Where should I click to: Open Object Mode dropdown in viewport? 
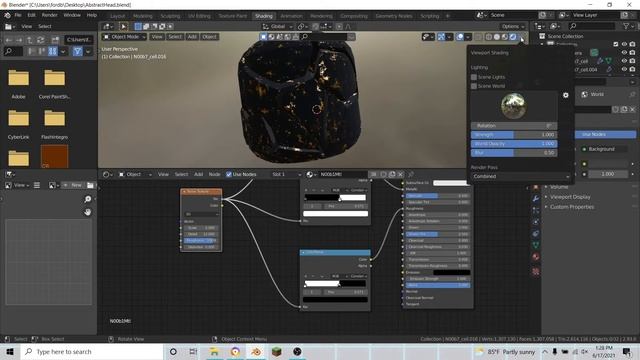[x=124, y=37]
